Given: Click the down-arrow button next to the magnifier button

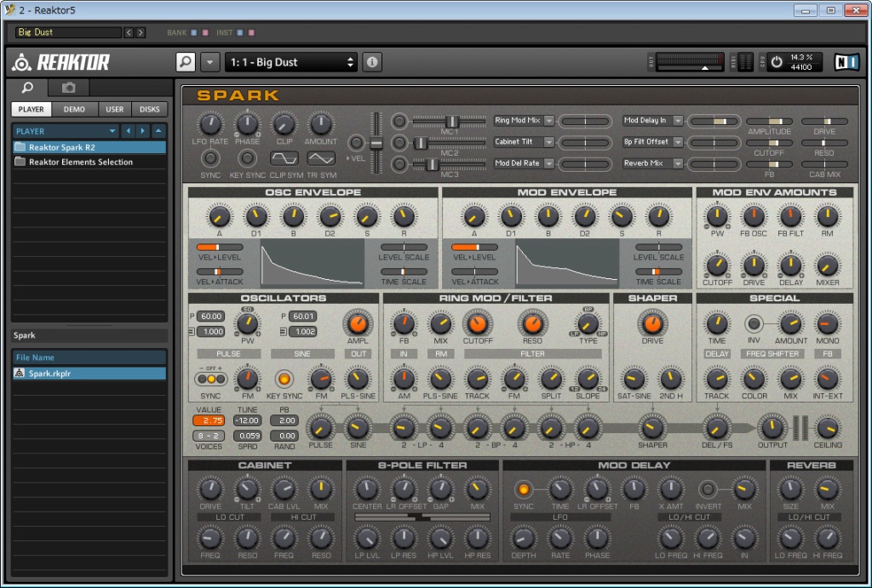Looking at the screenshot, I should [209, 62].
